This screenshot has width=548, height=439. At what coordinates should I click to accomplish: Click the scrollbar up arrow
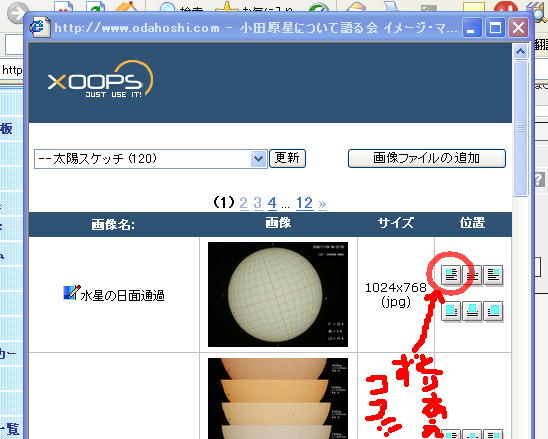point(520,52)
